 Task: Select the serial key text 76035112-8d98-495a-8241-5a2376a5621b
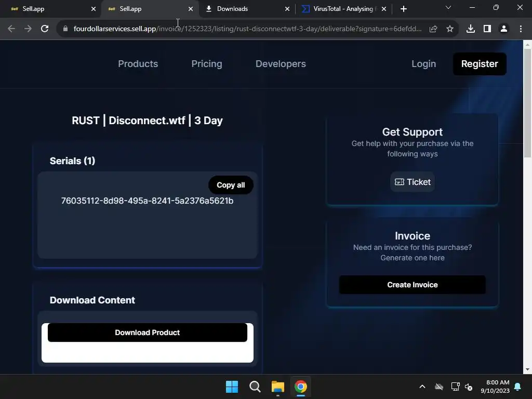147,201
